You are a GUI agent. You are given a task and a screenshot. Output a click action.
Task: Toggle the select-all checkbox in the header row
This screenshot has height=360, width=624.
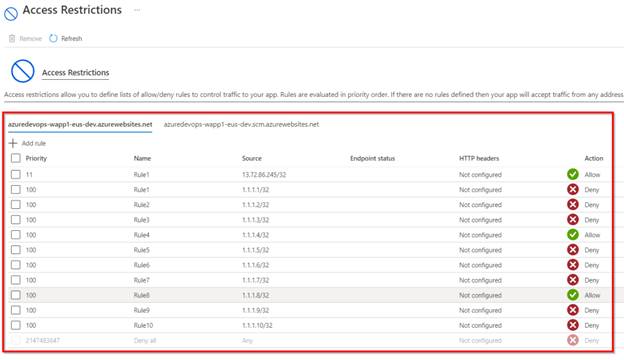tap(16, 158)
